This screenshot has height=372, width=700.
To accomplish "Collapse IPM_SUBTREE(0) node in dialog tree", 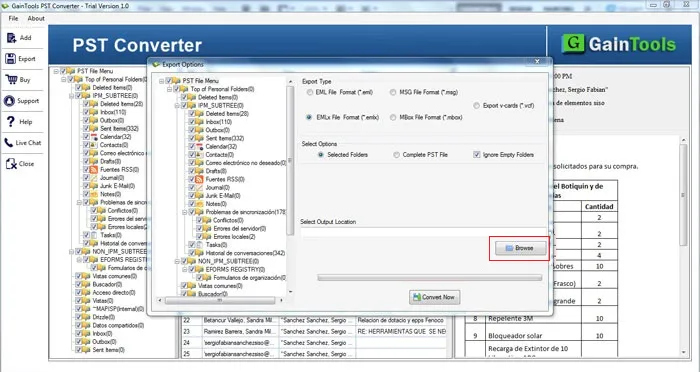I will coord(177,106).
